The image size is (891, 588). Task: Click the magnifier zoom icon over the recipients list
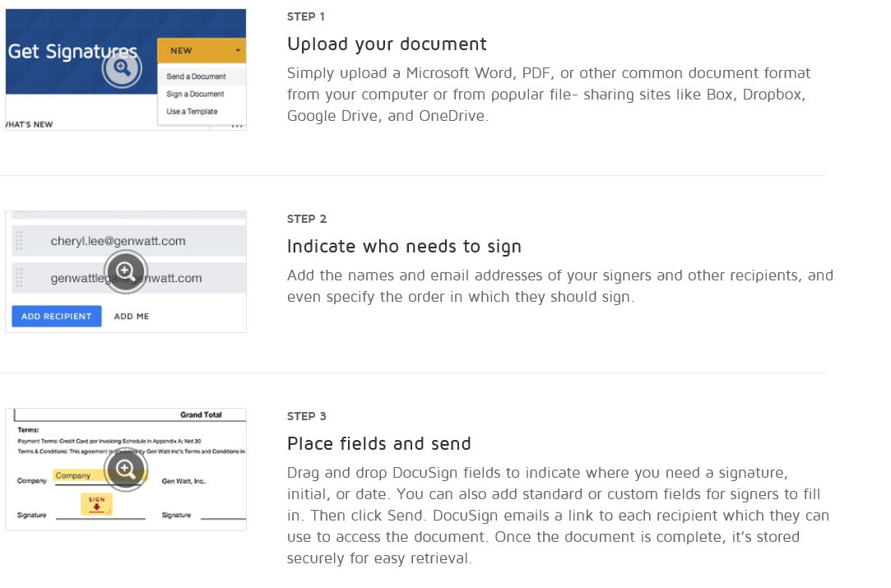click(126, 271)
